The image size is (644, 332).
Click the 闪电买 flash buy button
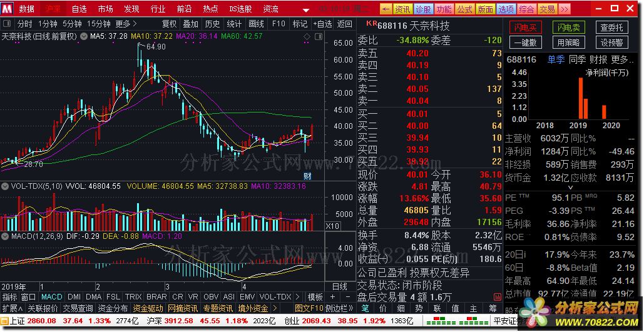point(526,28)
